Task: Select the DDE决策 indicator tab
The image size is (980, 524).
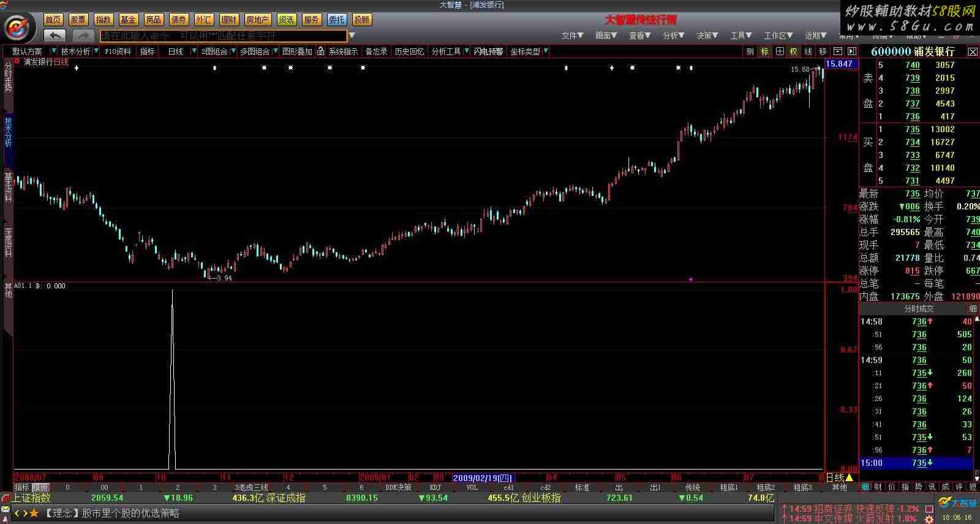Action: coord(398,487)
